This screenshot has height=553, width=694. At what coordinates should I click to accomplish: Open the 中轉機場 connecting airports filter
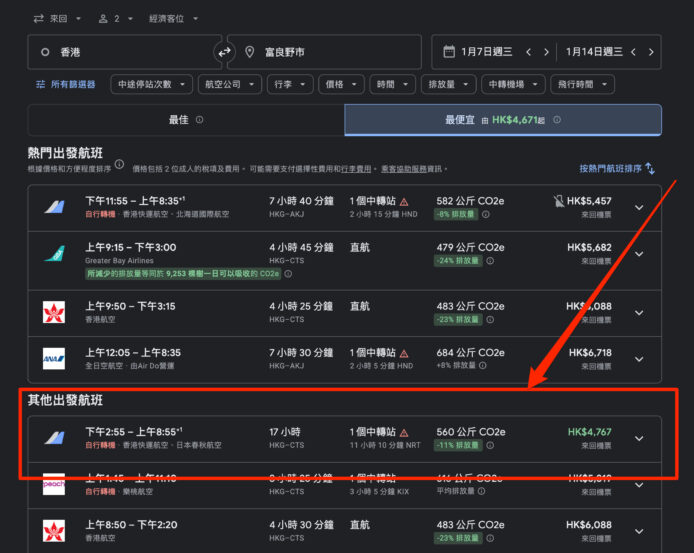(513, 84)
